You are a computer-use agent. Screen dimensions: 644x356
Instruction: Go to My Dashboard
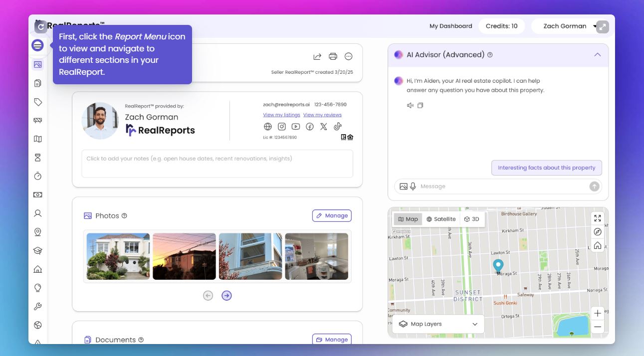pos(450,26)
